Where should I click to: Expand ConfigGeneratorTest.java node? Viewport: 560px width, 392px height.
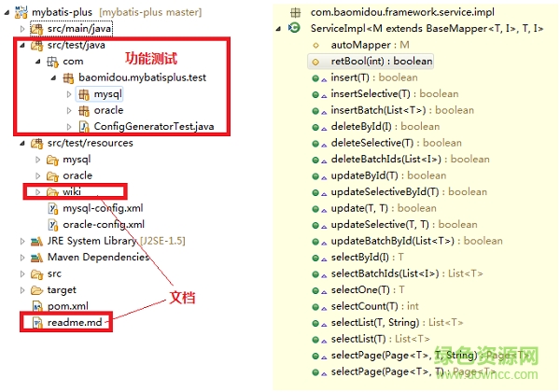pyautogui.click(x=69, y=127)
